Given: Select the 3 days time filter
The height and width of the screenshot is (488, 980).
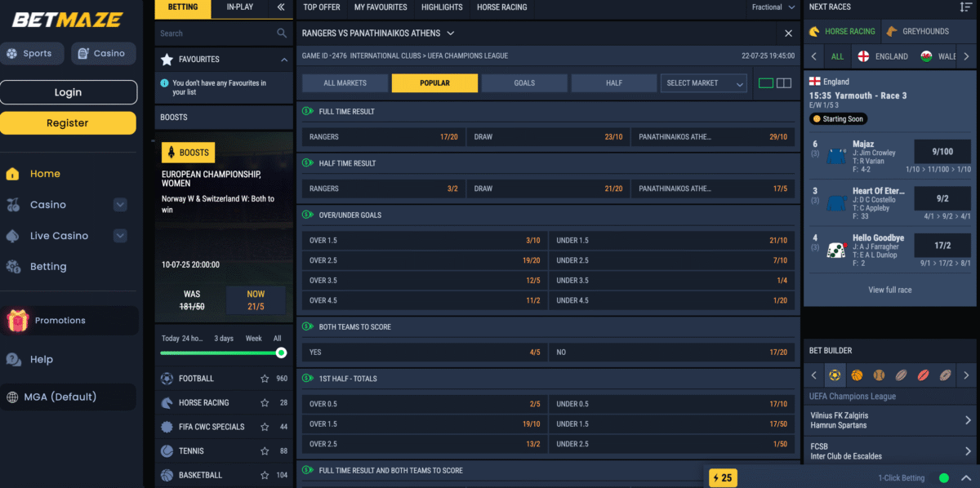Looking at the screenshot, I should (224, 338).
